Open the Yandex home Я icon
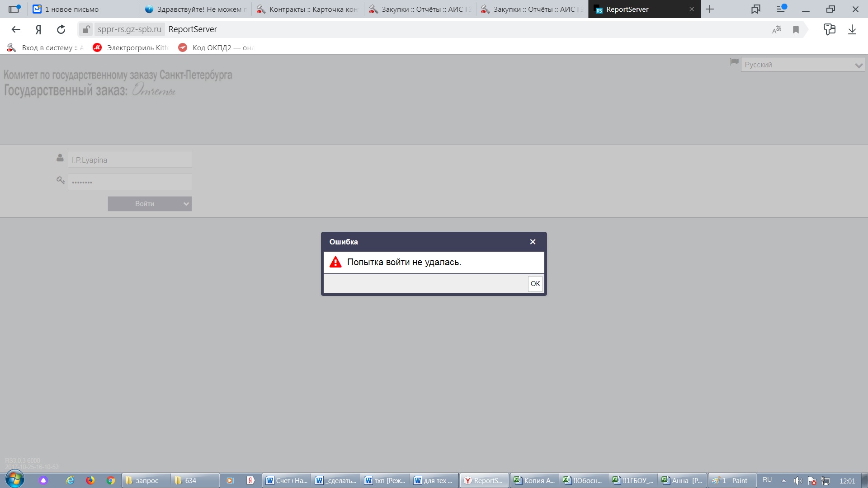868x488 pixels. 38,29
